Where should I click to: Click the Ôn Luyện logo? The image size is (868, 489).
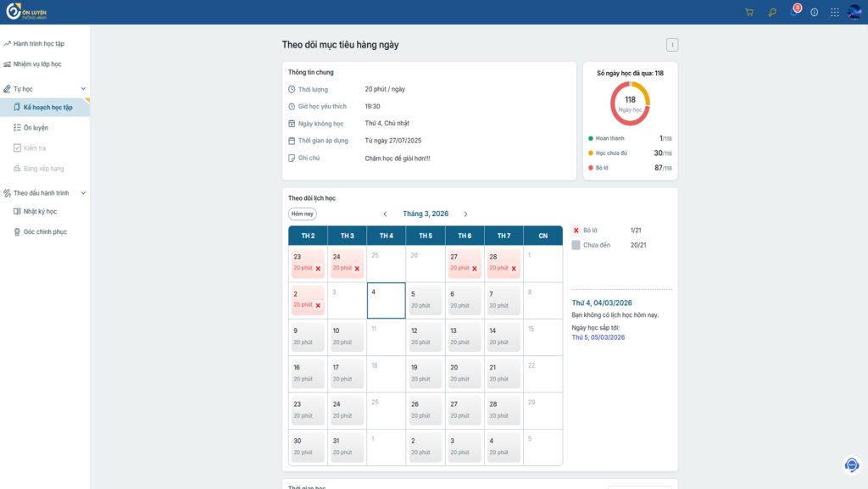coord(26,12)
